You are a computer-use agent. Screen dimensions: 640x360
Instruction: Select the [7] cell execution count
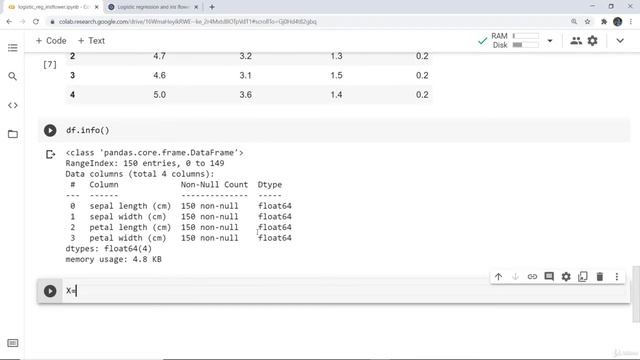click(x=50, y=64)
